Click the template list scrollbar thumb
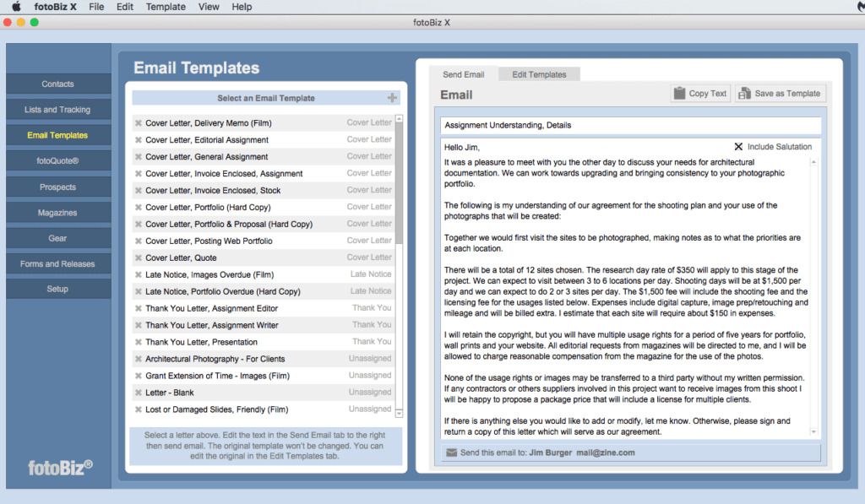 399,183
